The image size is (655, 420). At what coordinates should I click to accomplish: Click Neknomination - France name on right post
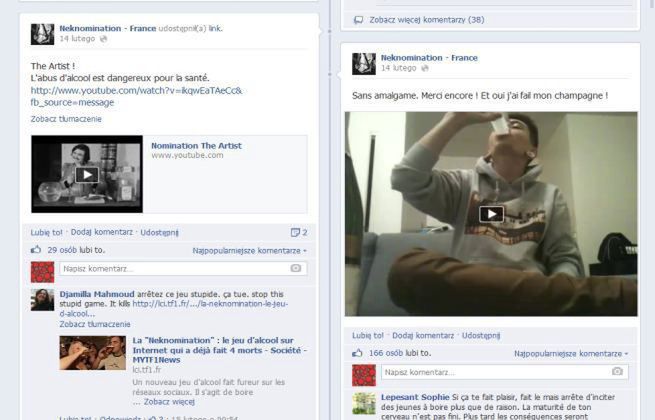[x=429, y=58]
